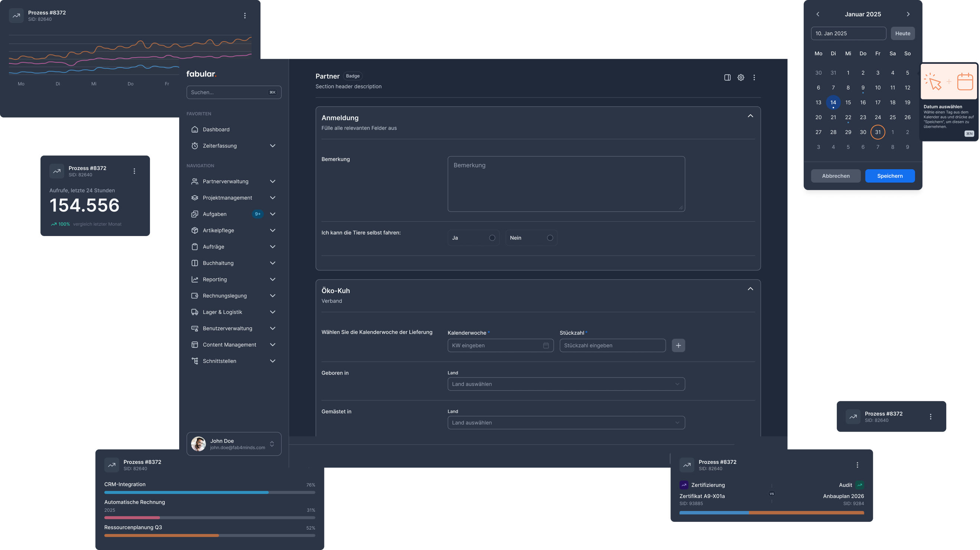This screenshot has height=550, width=980.
Task: Open Geboren in Land dropdown
Action: (x=566, y=384)
